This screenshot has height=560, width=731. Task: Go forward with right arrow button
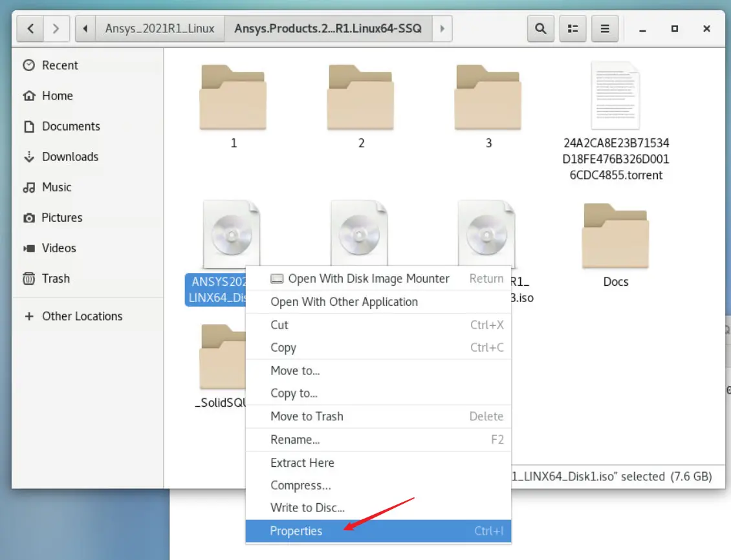coord(56,28)
